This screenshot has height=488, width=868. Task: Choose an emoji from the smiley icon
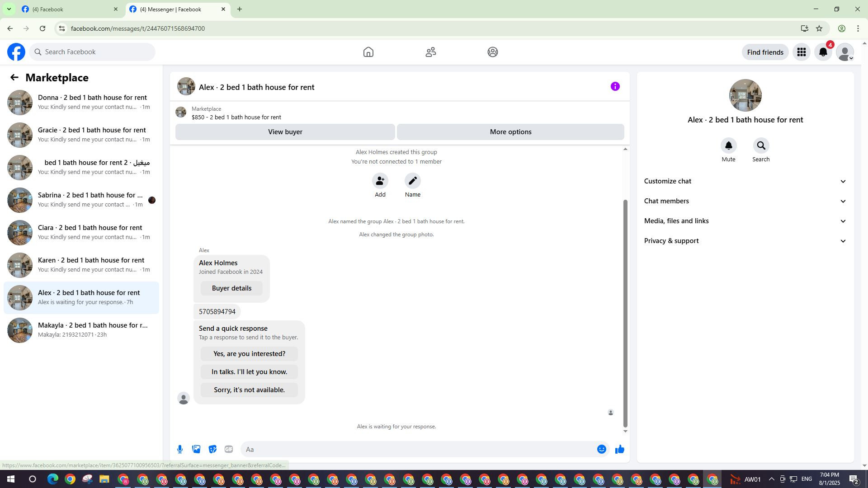click(x=601, y=449)
